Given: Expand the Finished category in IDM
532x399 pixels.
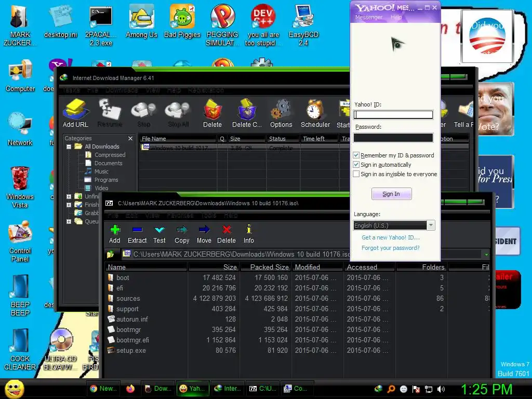Looking at the screenshot, I should pos(69,205).
